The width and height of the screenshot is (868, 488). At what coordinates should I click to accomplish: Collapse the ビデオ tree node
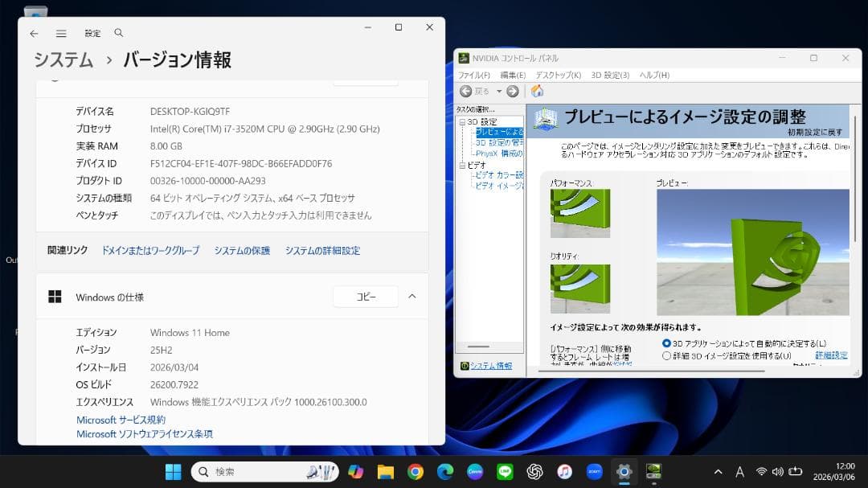462,165
